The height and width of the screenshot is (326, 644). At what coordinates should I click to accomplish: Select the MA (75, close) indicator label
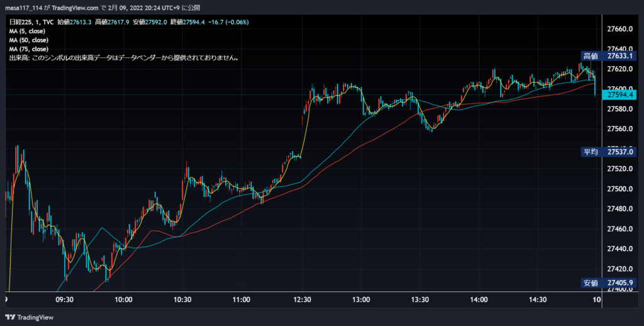[29, 49]
